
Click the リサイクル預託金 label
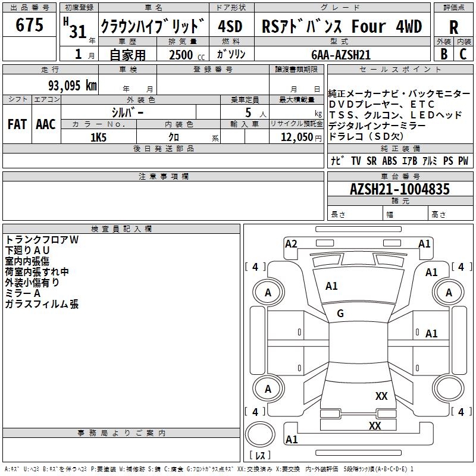point(296,124)
